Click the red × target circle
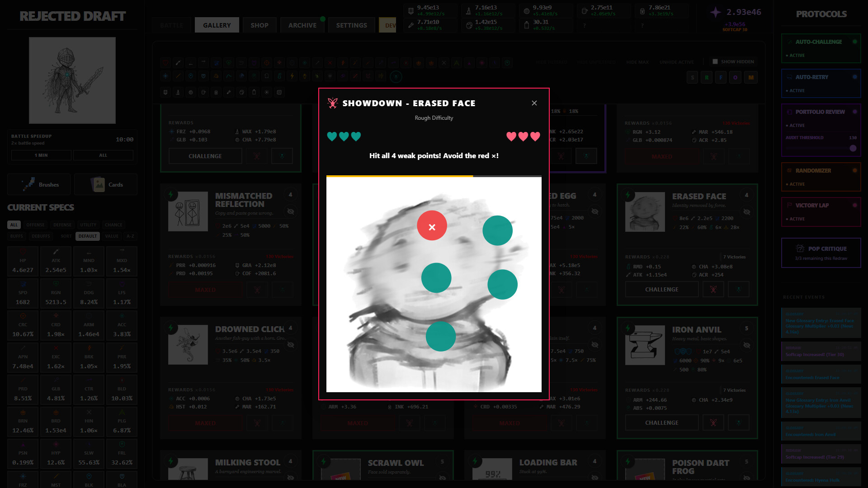Image resolution: width=868 pixels, height=488 pixels. click(432, 225)
